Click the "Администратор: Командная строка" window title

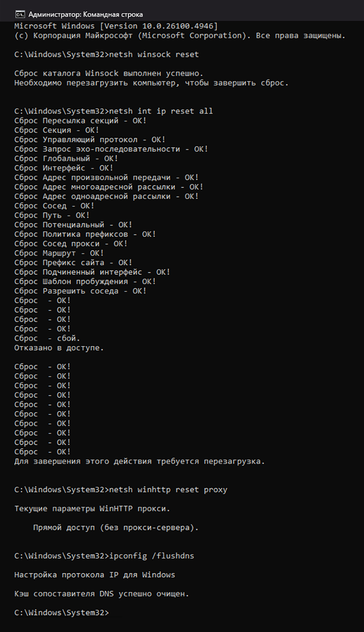click(86, 14)
